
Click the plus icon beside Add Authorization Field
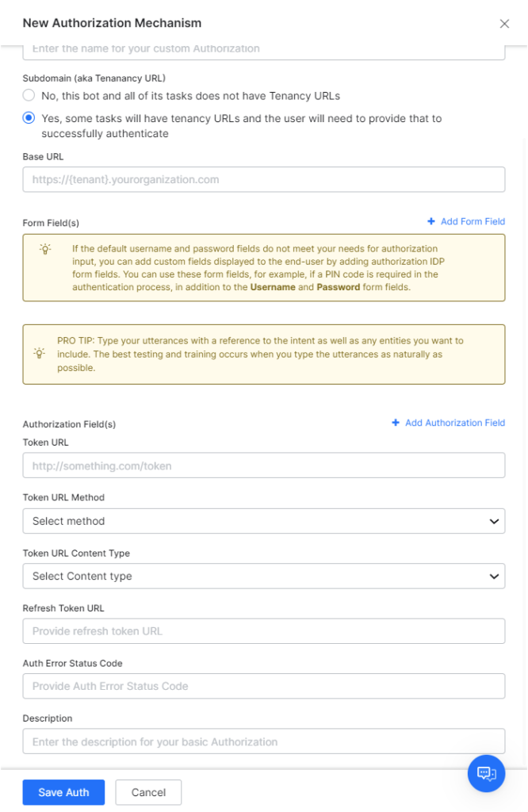[x=396, y=423]
